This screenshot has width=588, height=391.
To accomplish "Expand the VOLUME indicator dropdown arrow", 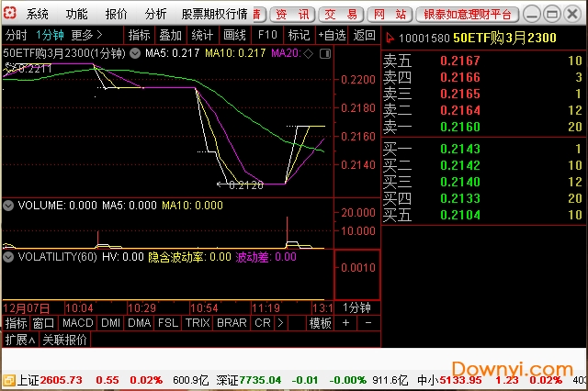I will pos(8,206).
